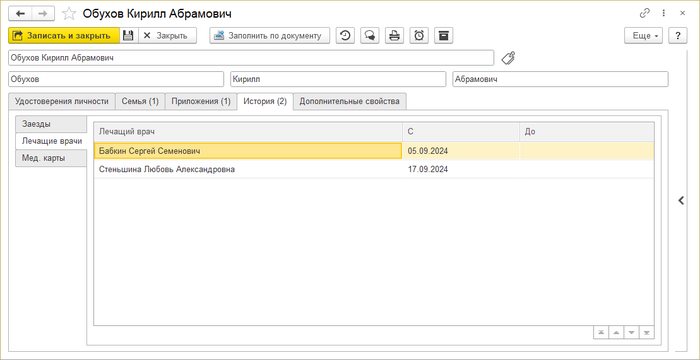Screen dimensions: 700x360
Task: Click Записать и закрыть button
Action: pyautogui.click(x=64, y=36)
